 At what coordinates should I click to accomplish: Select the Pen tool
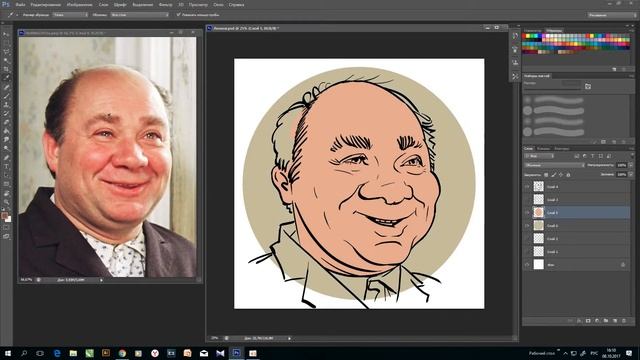(6, 158)
